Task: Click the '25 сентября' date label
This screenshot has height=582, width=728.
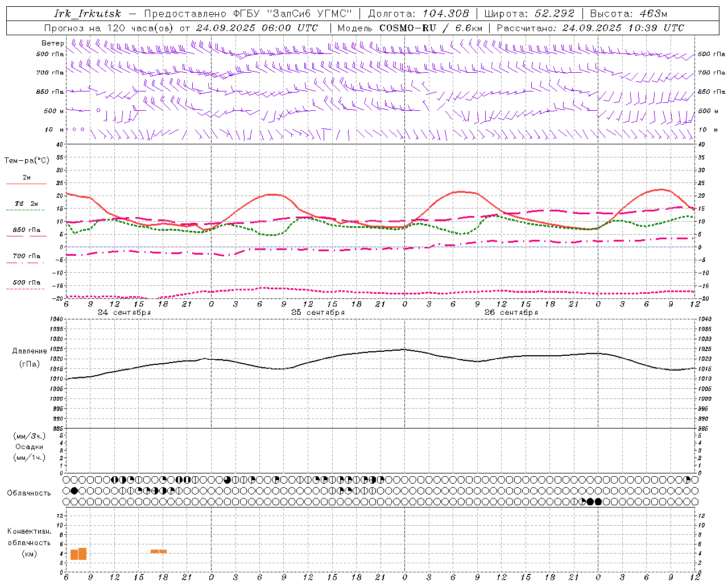Action: tap(318, 313)
